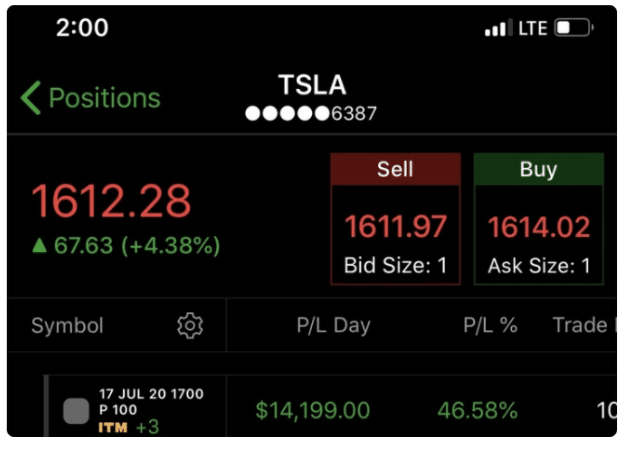
Task: Tap the green back chevron icon
Action: (31, 98)
